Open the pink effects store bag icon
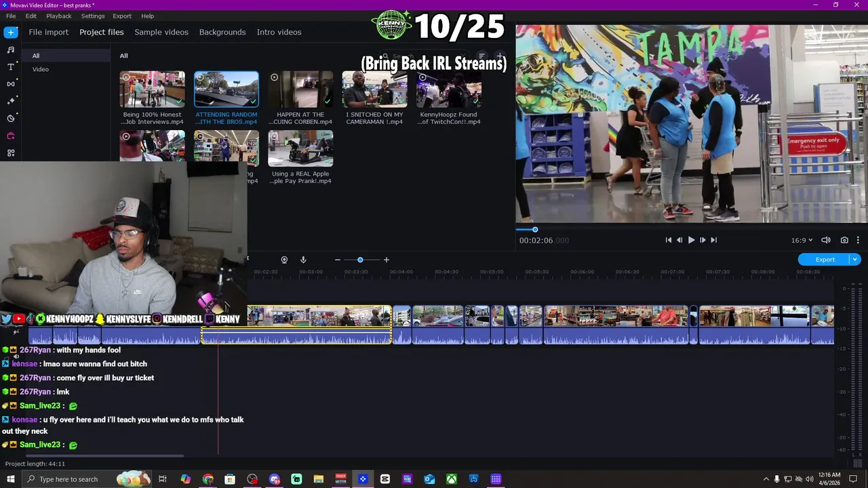The width and height of the screenshot is (868, 488). tap(11, 136)
